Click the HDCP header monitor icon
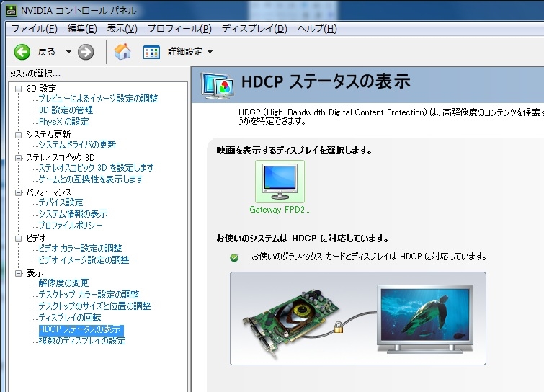The width and height of the screenshot is (544, 392). click(x=217, y=85)
